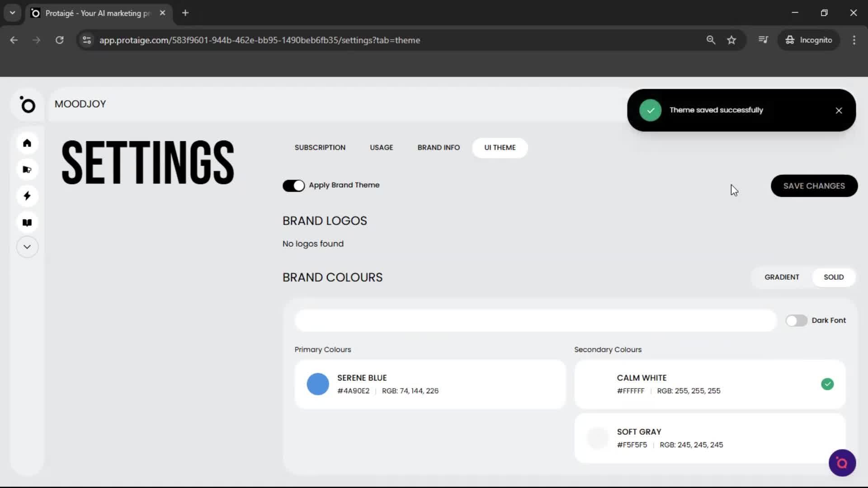Viewport: 868px width, 488px height.
Task: Select the megaphone campaigns icon in sidebar
Action: [x=27, y=169]
